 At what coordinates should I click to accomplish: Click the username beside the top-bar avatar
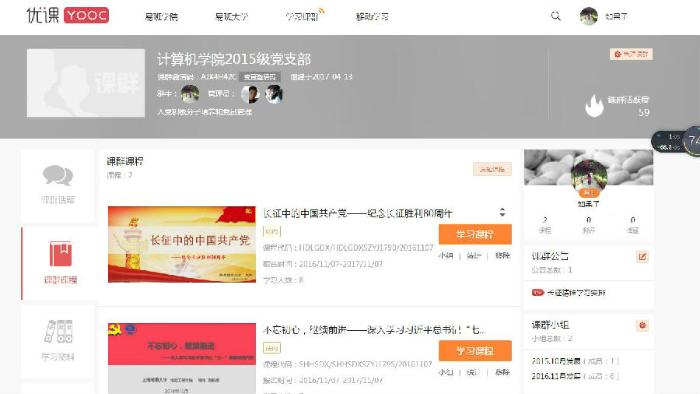pyautogui.click(x=616, y=17)
